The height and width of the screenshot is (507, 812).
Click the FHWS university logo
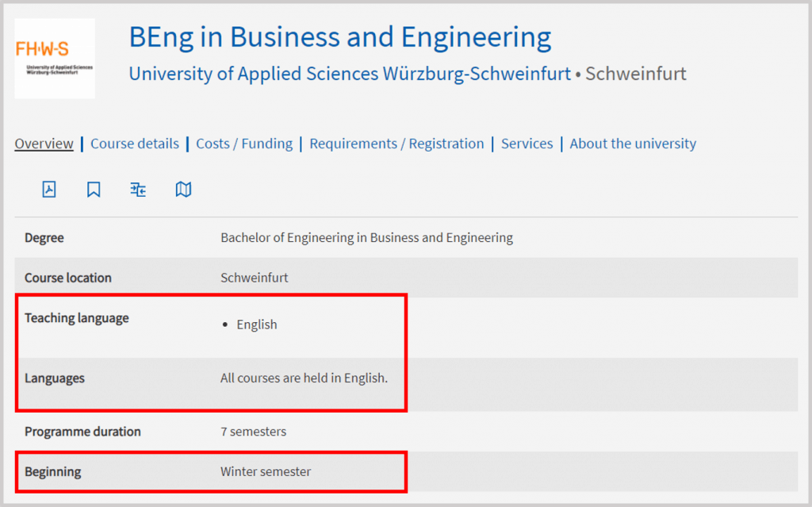coord(55,59)
